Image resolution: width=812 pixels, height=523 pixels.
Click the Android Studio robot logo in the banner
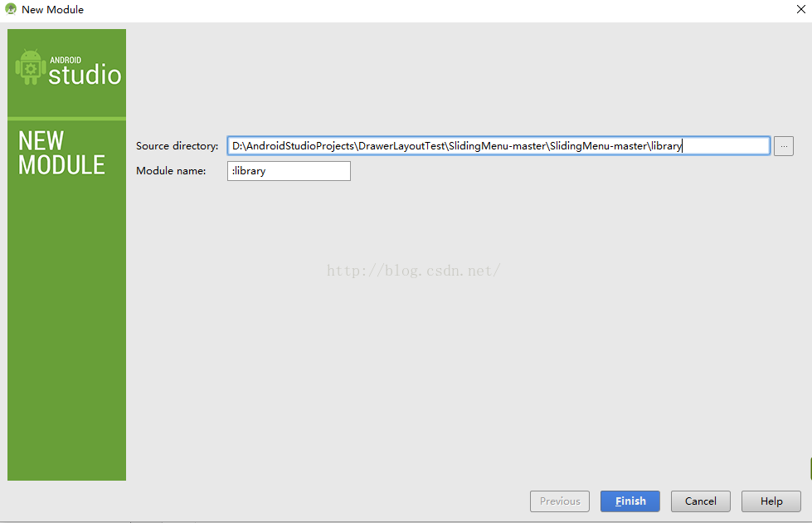click(x=30, y=67)
